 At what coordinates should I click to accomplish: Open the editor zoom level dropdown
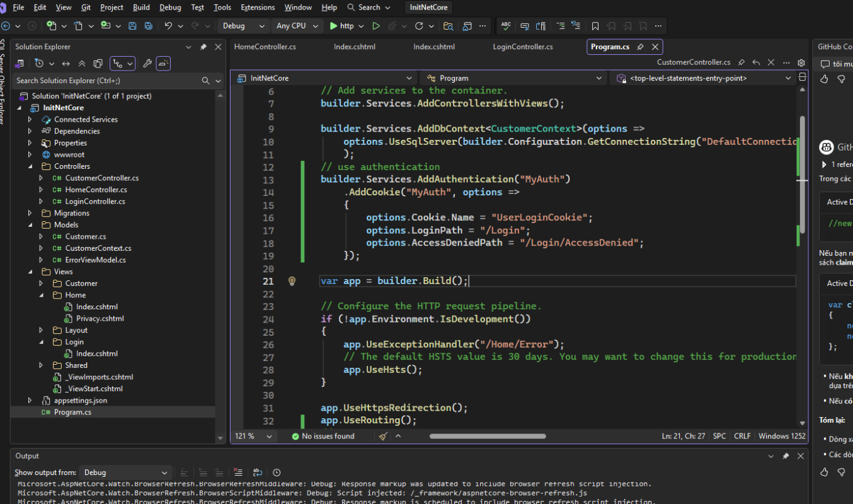[253, 436]
